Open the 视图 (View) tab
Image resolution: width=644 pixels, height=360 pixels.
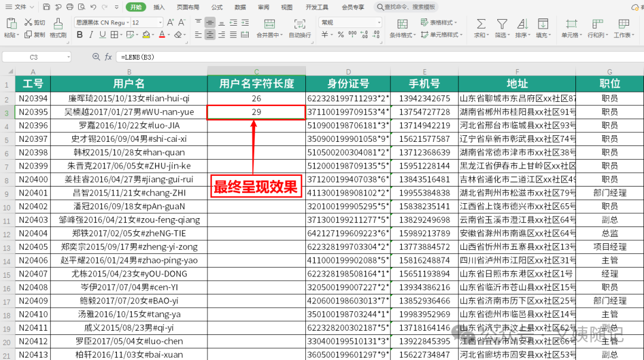[x=287, y=7]
